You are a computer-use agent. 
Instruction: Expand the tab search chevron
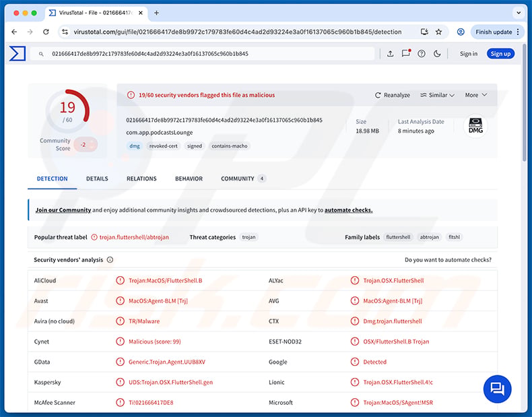click(x=519, y=13)
